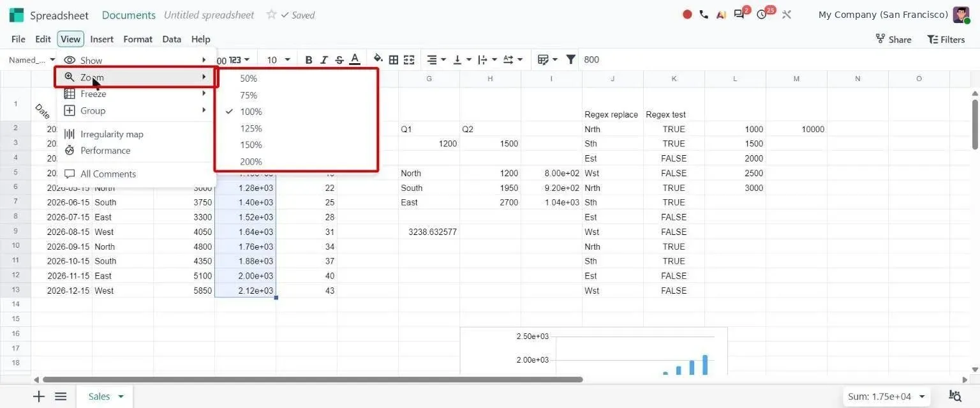Toggle the favorite star
Viewport: 980px width, 408px height.
(x=271, y=15)
